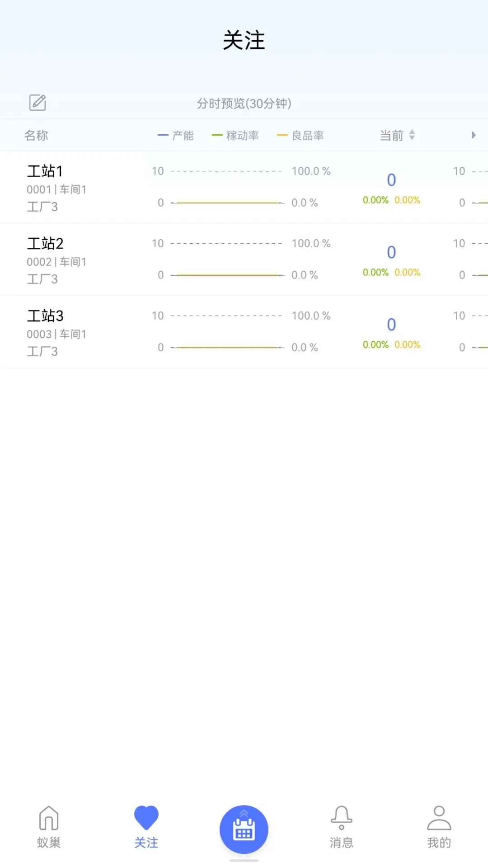Select the 关注 heart tab
This screenshot has width=488, height=868.
pos(146,826)
